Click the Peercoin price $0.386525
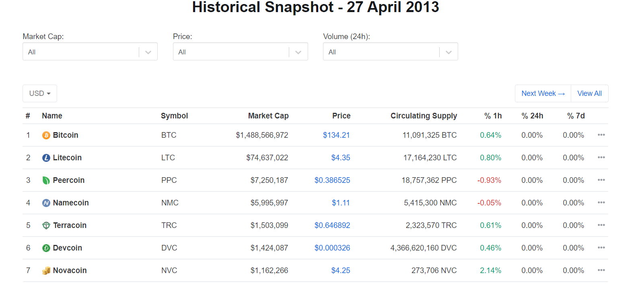The image size is (644, 292). click(332, 180)
